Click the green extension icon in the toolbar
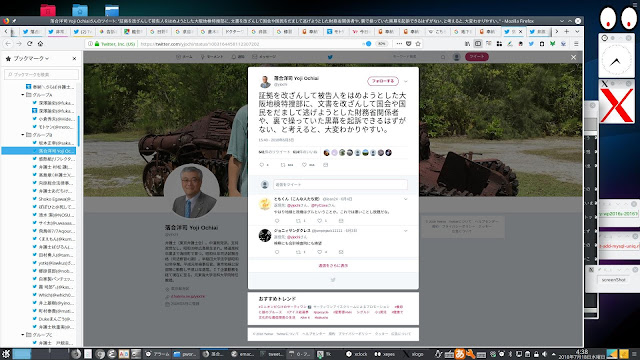The height and width of the screenshot is (360, 640). tap(553, 44)
